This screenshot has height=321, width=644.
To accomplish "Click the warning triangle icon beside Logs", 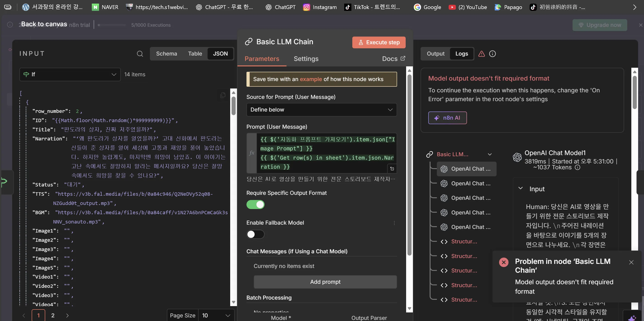I will pyautogui.click(x=481, y=54).
